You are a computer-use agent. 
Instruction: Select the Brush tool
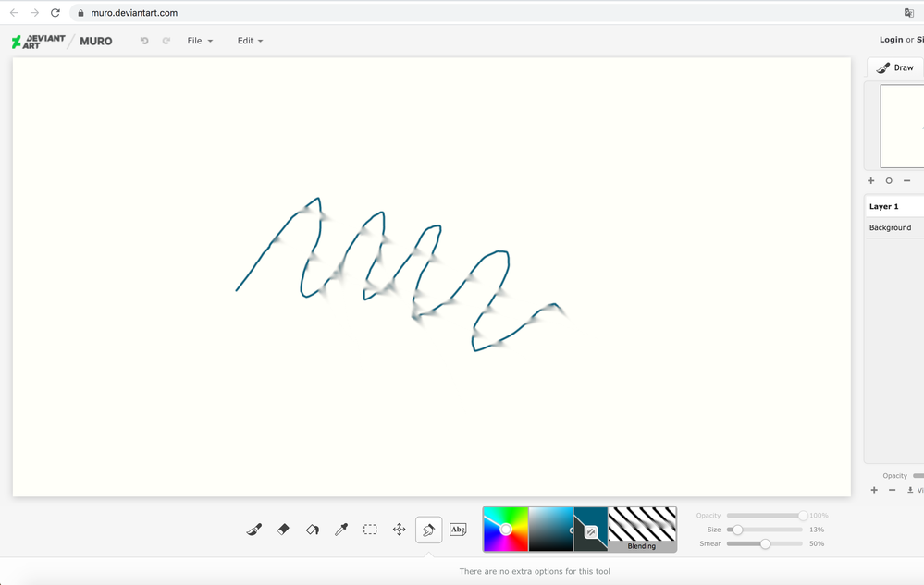pyautogui.click(x=254, y=529)
